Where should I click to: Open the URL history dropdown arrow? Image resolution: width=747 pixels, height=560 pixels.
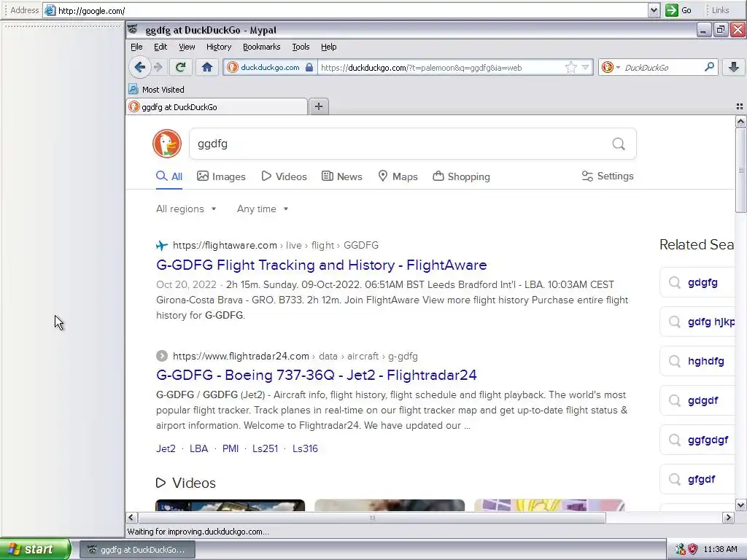(586, 67)
